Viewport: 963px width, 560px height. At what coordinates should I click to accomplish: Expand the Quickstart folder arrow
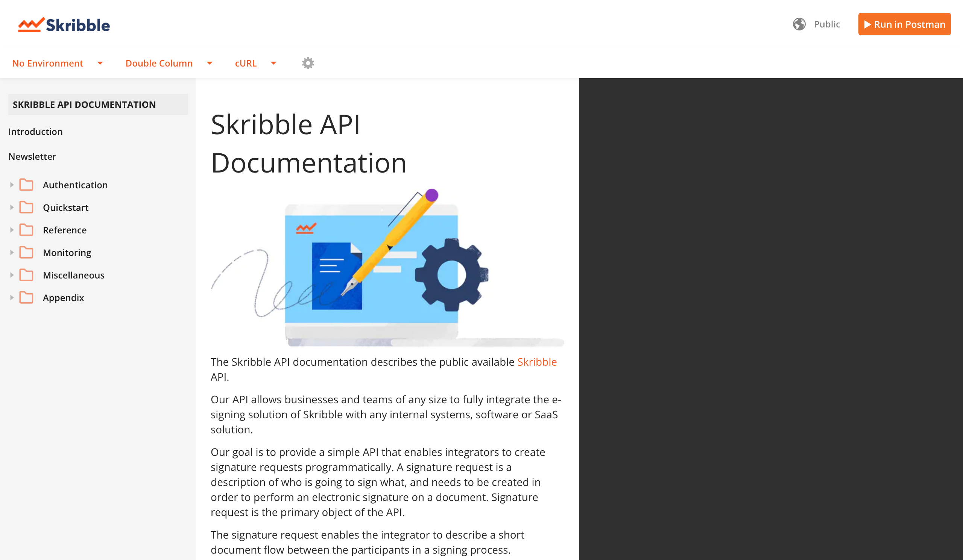click(11, 207)
